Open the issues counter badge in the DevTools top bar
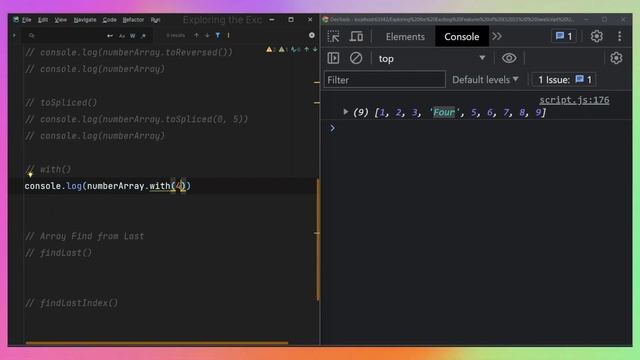The width and height of the screenshot is (640, 360). pyautogui.click(x=564, y=36)
